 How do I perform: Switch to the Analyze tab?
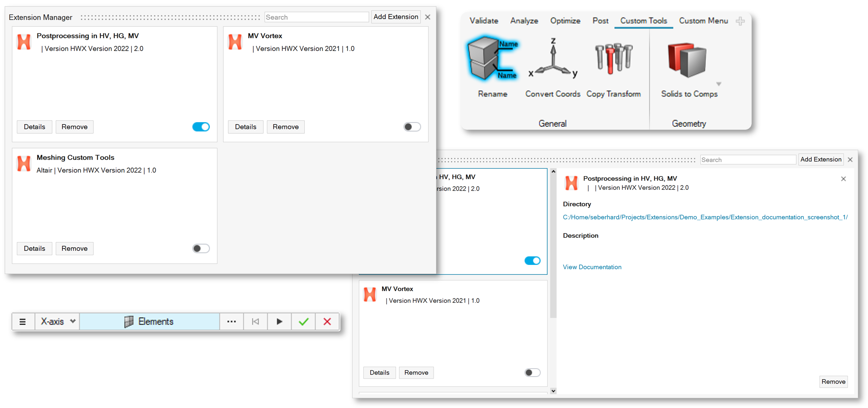coord(524,21)
